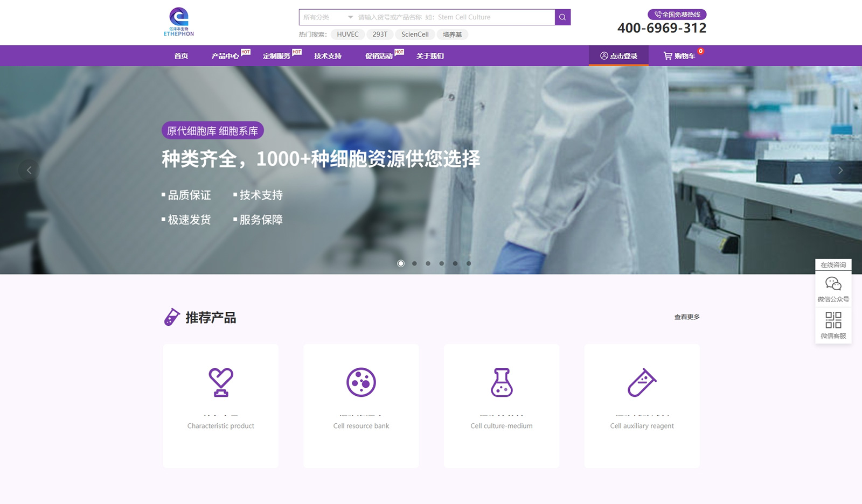Screen dimensions: 862x504
Task: Open the 产品中心 menu item
Action: coord(225,56)
